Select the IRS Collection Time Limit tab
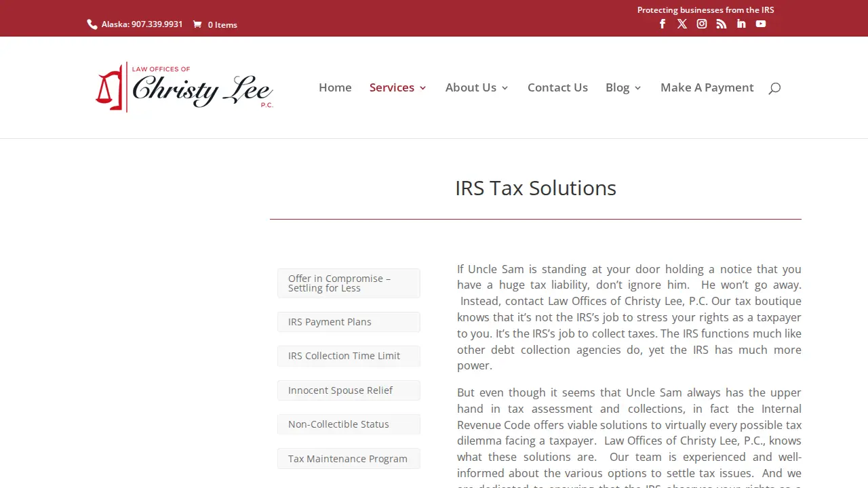Viewport: 868px width, 488px height. pos(349,356)
